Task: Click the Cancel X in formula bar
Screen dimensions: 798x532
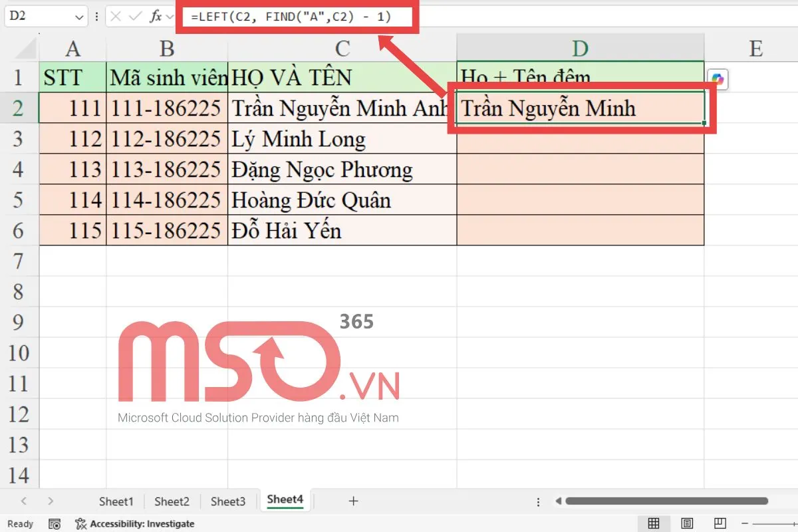Action: [x=116, y=17]
